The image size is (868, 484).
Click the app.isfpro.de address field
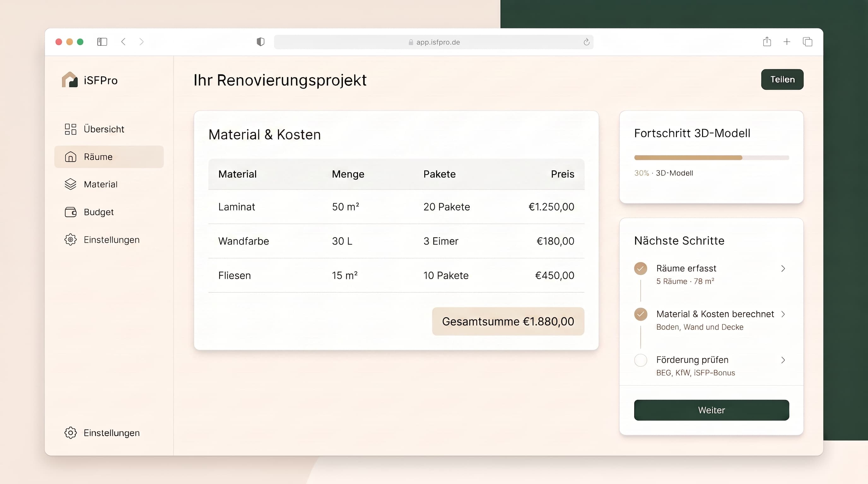(433, 42)
